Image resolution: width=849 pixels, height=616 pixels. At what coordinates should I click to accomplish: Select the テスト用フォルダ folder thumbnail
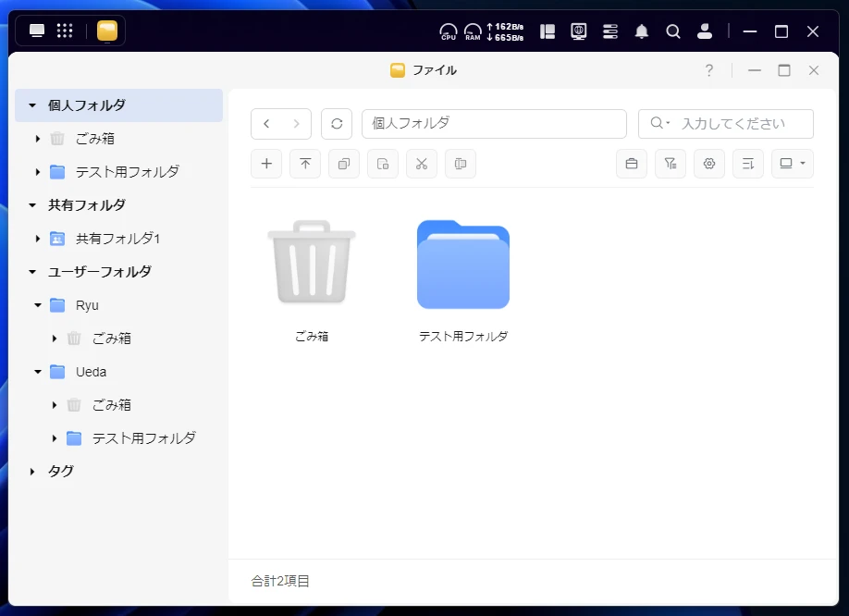tap(462, 265)
